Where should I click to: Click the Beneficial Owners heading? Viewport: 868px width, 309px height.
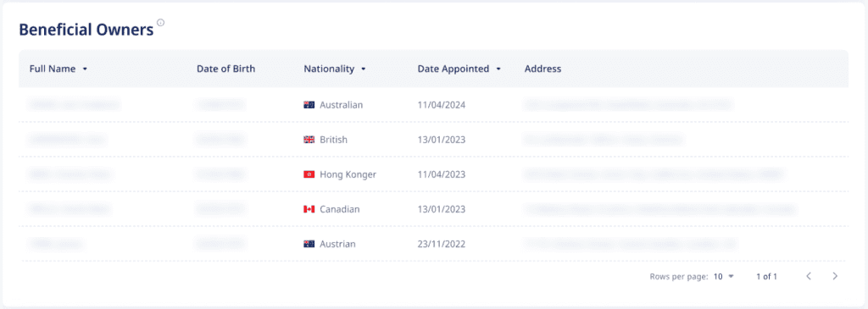tap(86, 30)
